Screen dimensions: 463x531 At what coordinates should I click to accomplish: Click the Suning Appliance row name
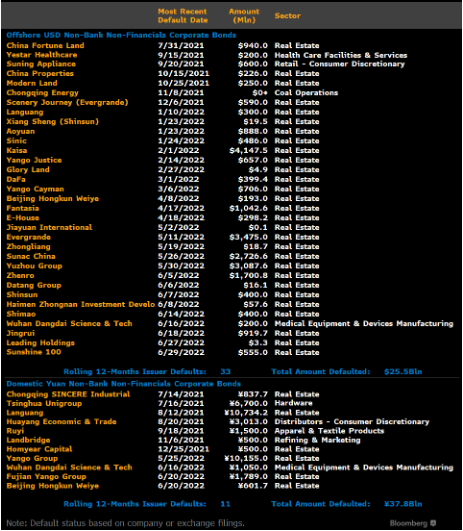coord(41,64)
